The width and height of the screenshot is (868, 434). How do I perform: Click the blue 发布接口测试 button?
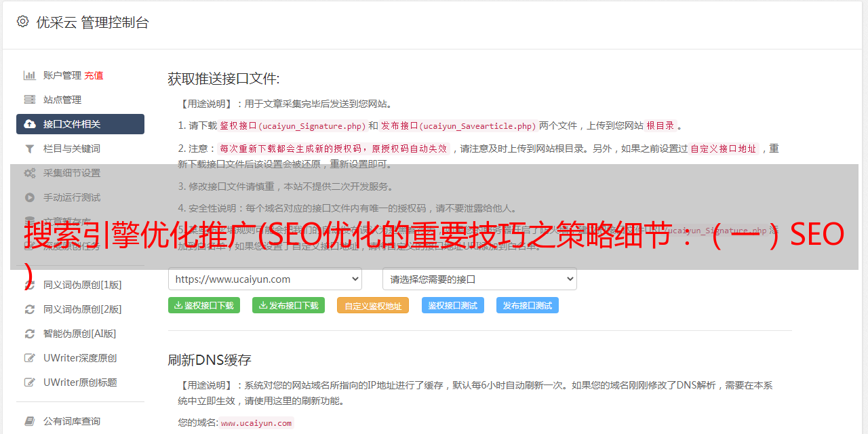point(528,305)
